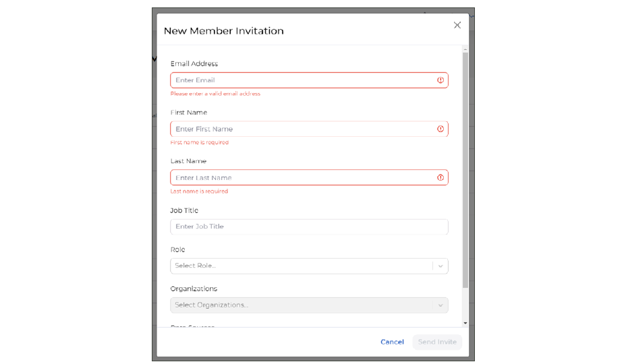Screen dimensions: 624x364
Task: Click the dialog's vertical scrollbar thumb
Action: [x=465, y=169]
